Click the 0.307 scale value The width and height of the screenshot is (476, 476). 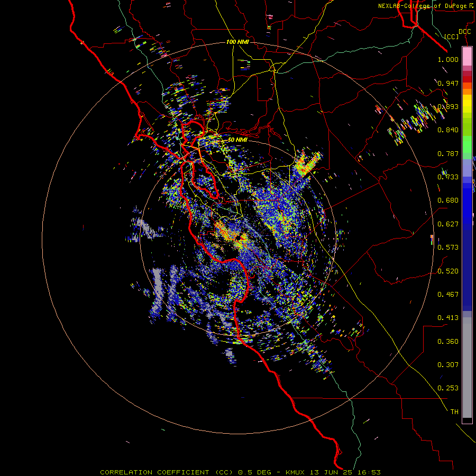[x=448, y=365]
